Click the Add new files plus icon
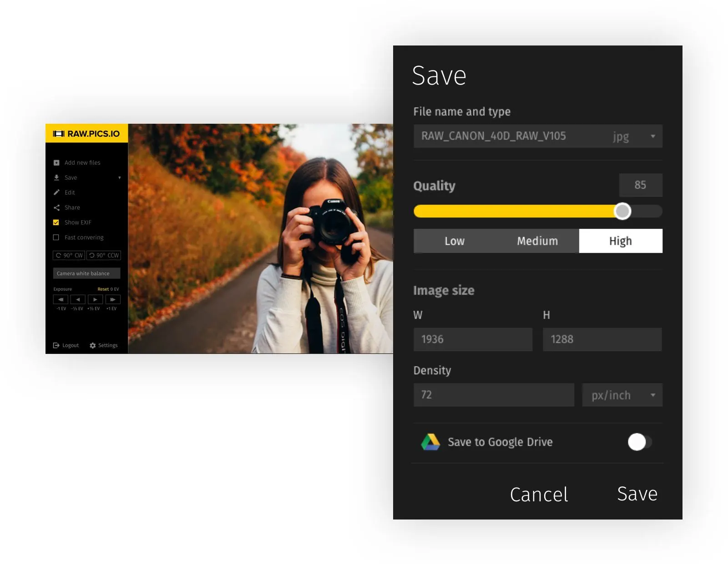Screen dimensions: 728x565 (x=56, y=163)
